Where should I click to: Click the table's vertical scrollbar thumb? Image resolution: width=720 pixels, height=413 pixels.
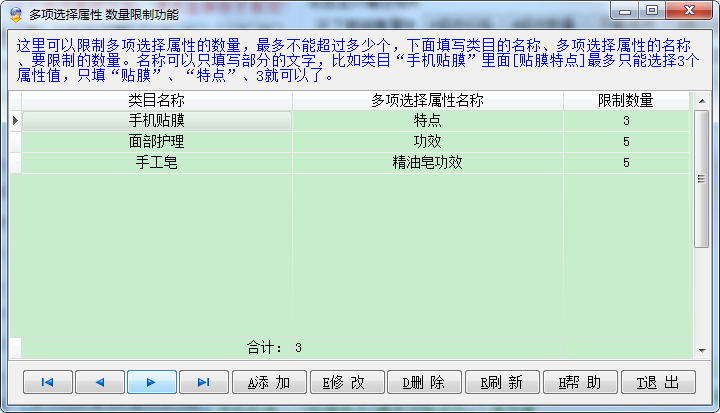[701, 180]
